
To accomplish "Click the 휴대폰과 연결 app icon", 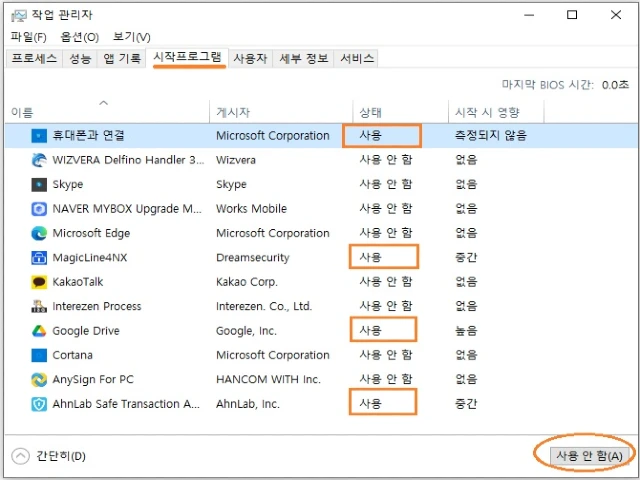I will 39,136.
